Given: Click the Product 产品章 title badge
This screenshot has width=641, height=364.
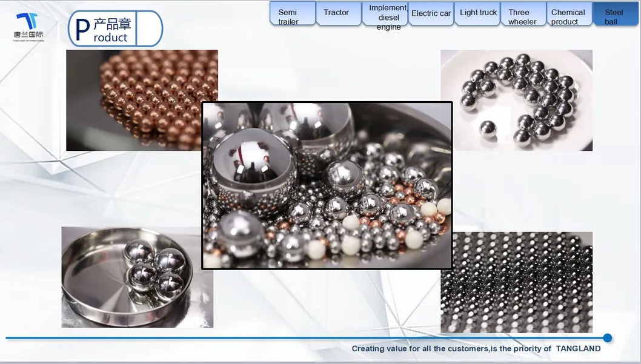Looking at the screenshot, I should coord(103,29).
